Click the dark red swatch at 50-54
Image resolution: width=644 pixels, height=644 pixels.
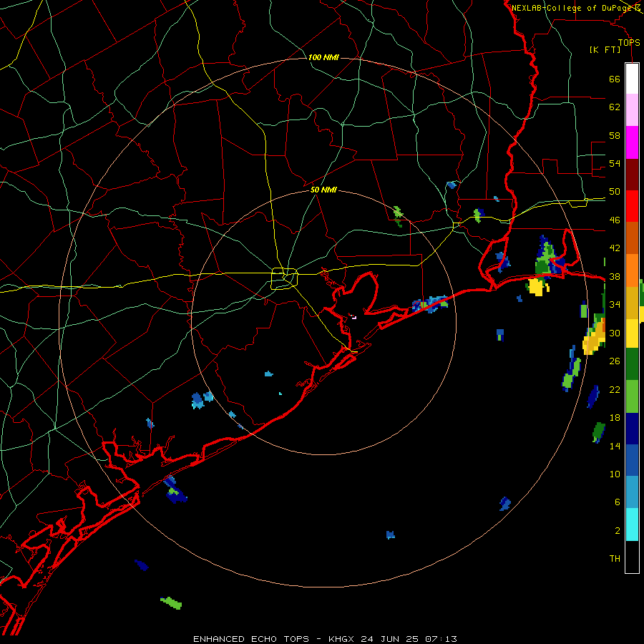632,175
